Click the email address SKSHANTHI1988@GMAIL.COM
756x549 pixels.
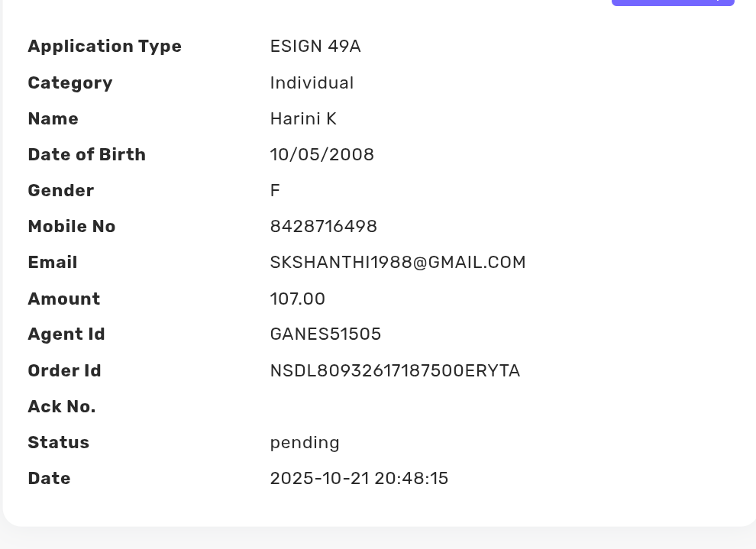click(397, 263)
